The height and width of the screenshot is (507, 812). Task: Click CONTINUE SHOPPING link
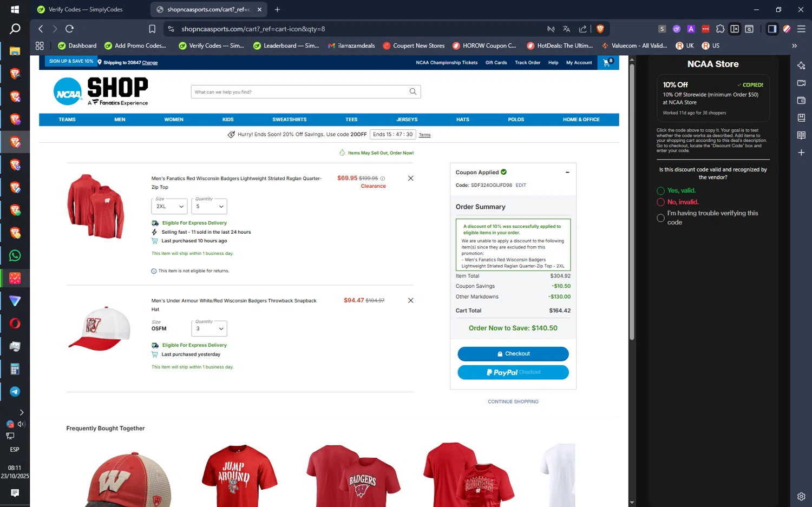513,401
